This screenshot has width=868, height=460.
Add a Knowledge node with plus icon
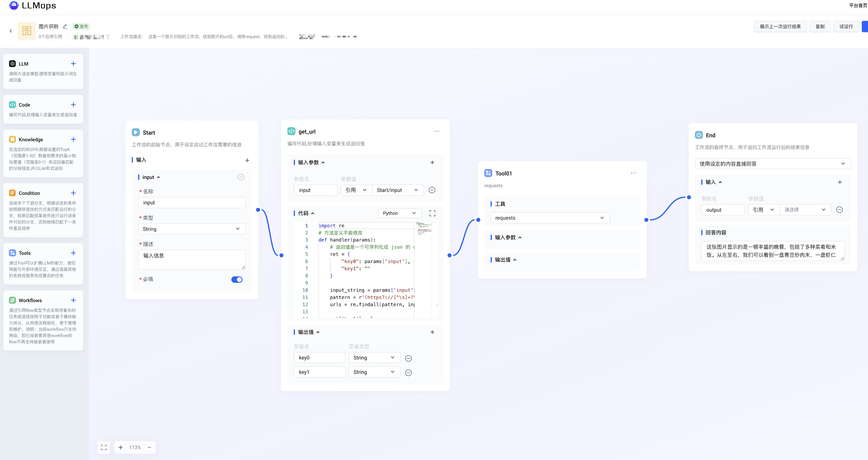(73, 139)
